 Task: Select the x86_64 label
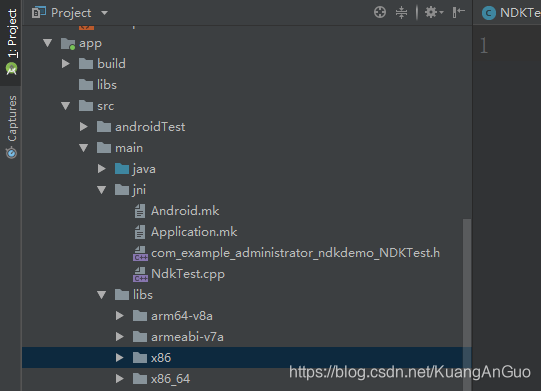(170, 379)
